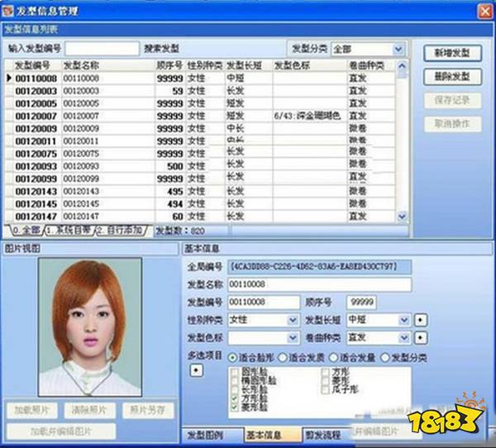Expand the 性别种类 dropdown
Viewport: 496px width, 448px height.
click(x=293, y=320)
